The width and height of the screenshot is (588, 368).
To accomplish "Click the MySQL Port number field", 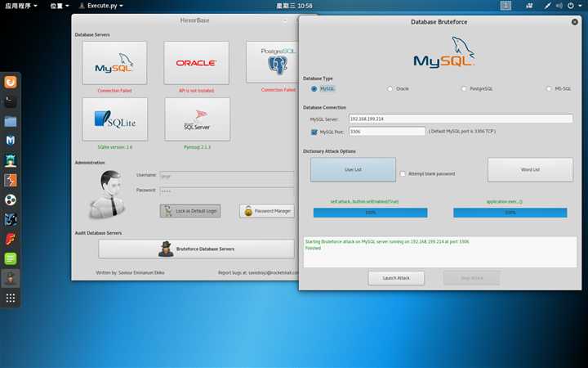I will pyautogui.click(x=387, y=132).
